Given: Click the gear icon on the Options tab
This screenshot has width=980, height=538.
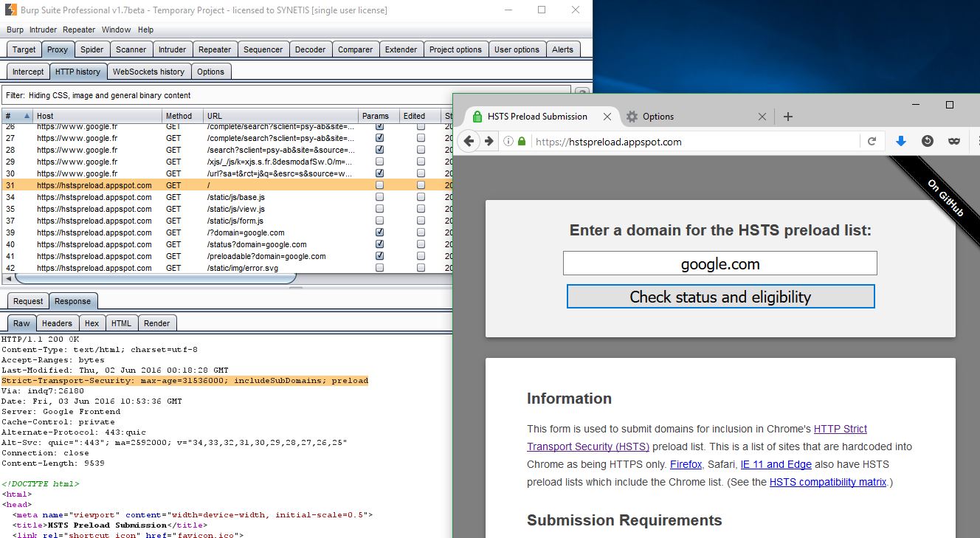Looking at the screenshot, I should pyautogui.click(x=632, y=117).
